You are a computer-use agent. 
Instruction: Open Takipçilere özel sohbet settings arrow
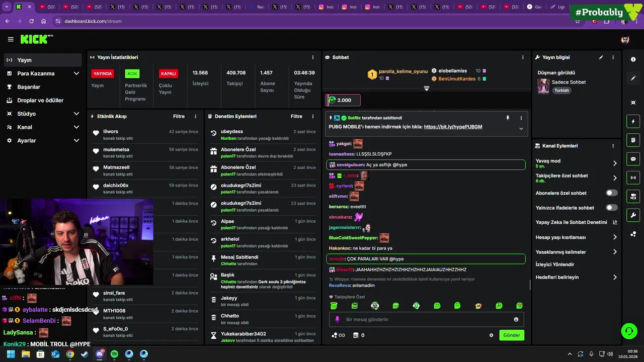click(x=615, y=178)
